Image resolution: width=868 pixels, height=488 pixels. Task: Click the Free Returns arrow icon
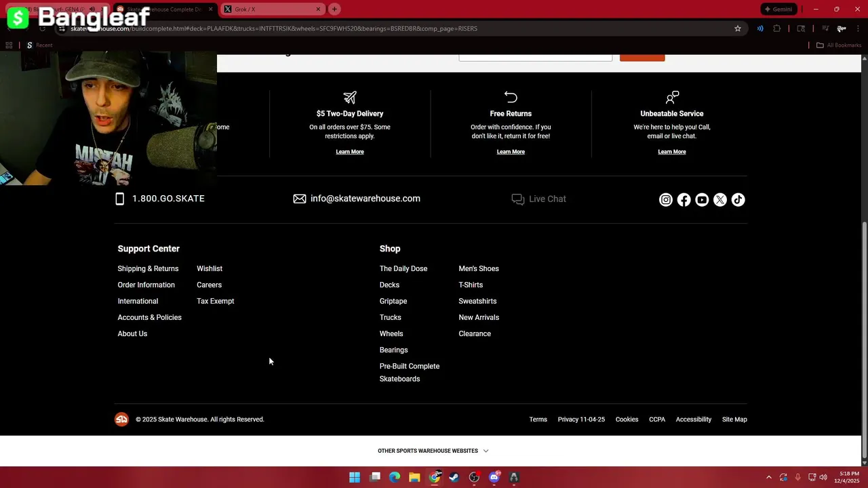click(x=511, y=98)
